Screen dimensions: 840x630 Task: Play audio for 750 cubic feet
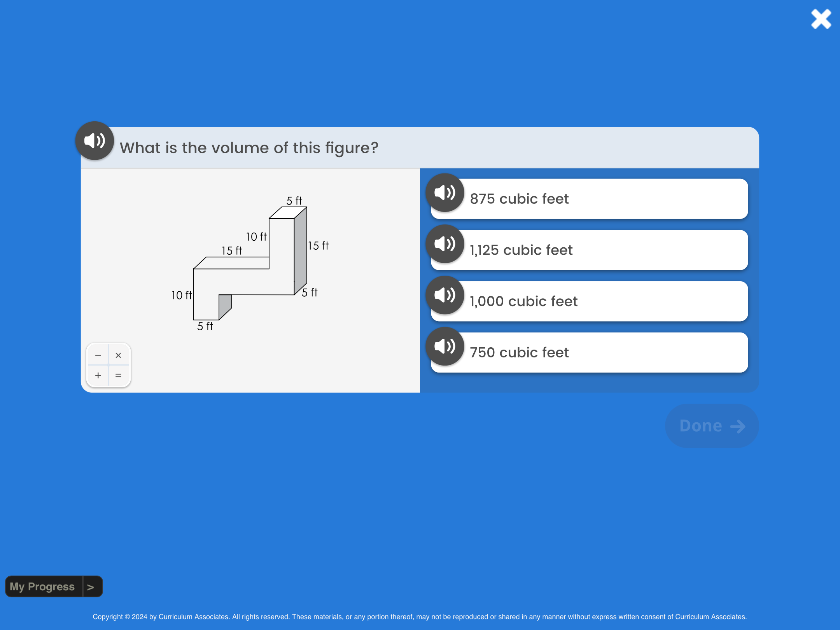coord(445,346)
